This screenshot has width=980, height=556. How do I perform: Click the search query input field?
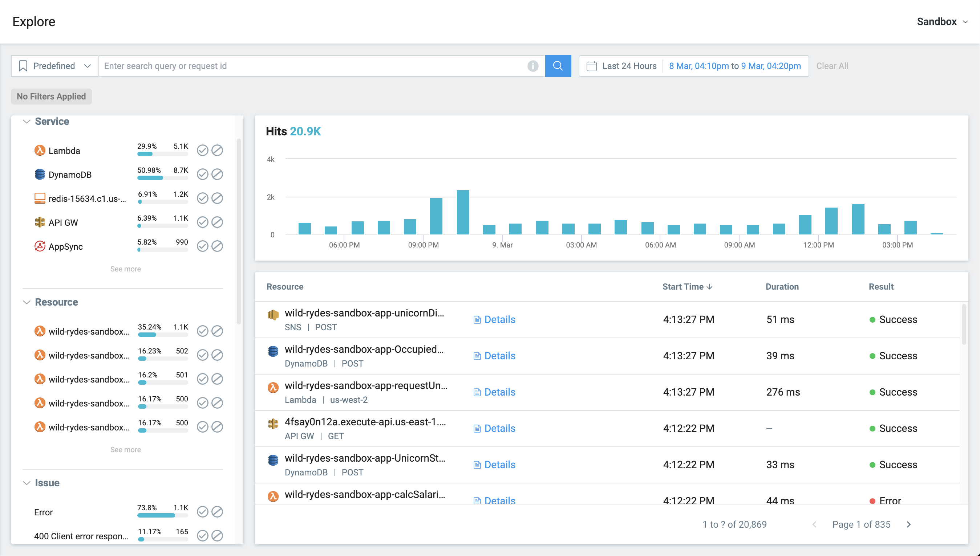tap(313, 66)
